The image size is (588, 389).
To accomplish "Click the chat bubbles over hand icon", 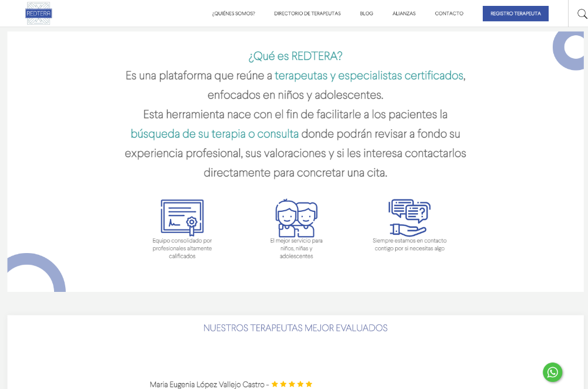I will [x=409, y=217].
